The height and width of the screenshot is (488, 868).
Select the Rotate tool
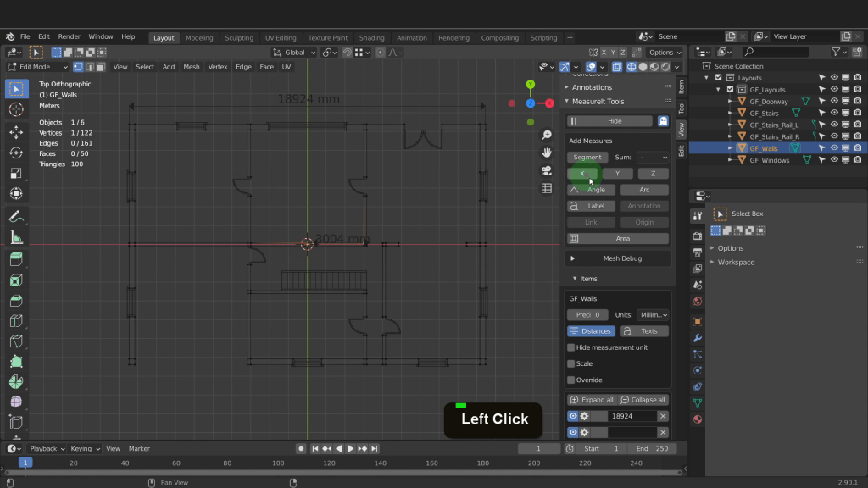15,152
